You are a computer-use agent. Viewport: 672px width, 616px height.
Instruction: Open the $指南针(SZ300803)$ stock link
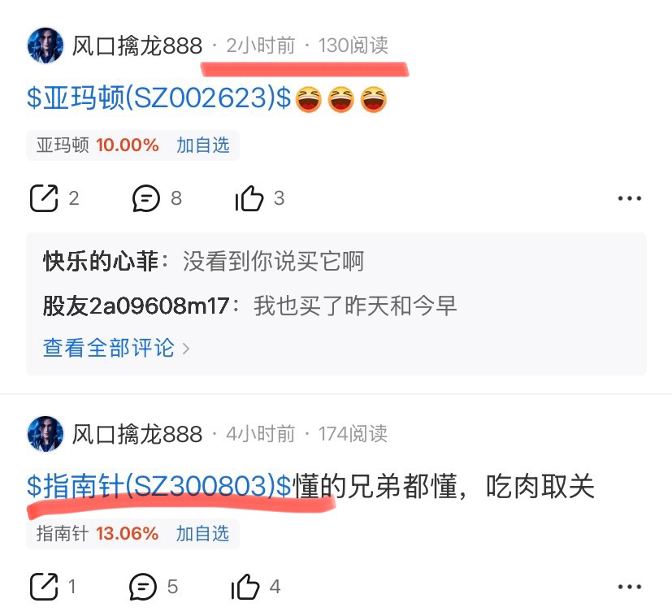pos(159,486)
